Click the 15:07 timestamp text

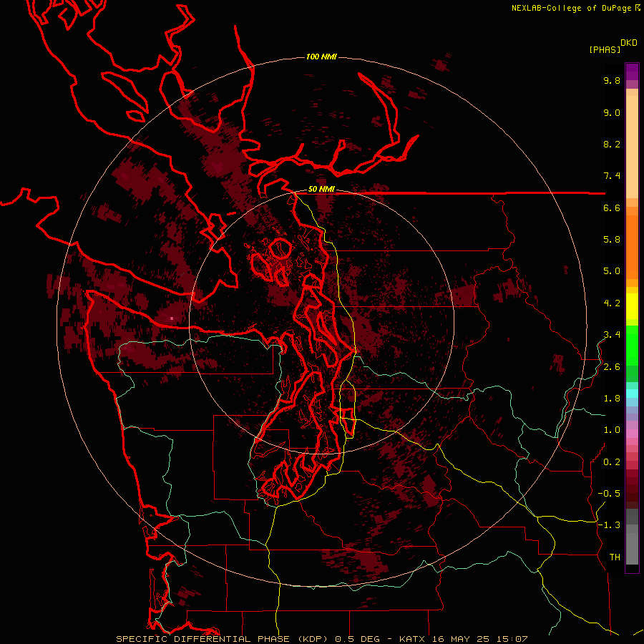[512, 639]
